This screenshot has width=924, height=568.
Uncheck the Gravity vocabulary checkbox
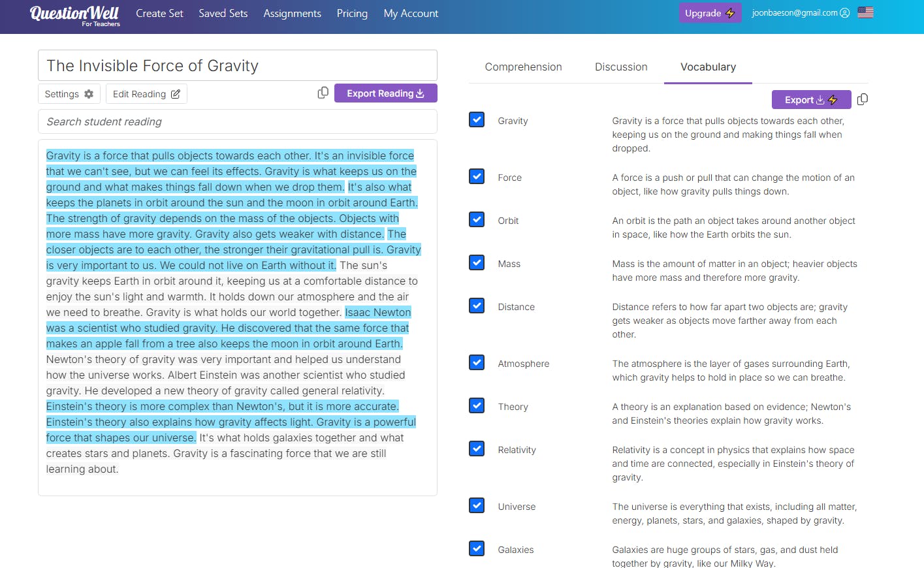477,119
